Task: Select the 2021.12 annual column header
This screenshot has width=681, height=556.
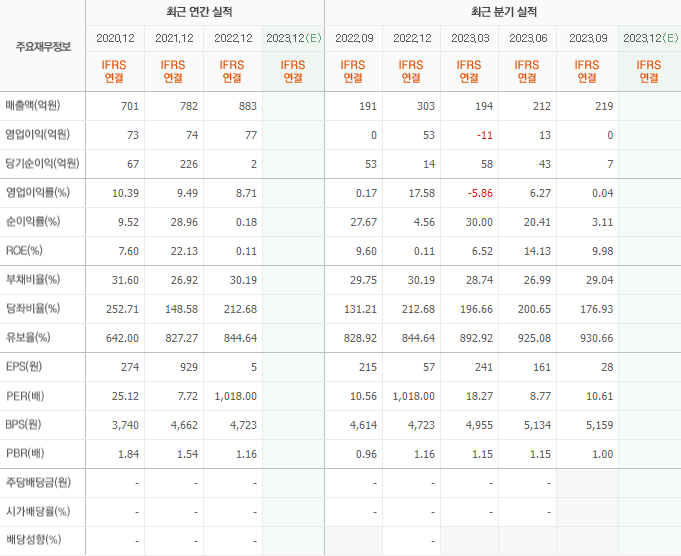Action: pos(174,38)
